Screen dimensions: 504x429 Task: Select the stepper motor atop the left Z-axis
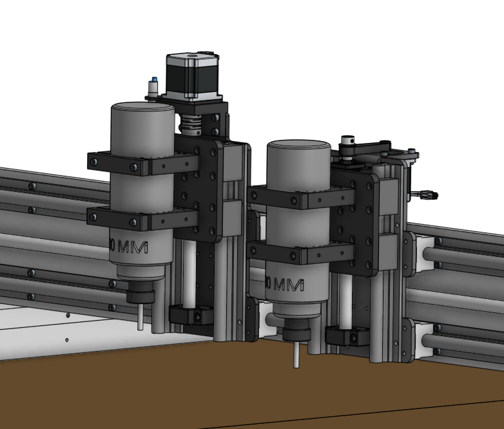[193, 77]
